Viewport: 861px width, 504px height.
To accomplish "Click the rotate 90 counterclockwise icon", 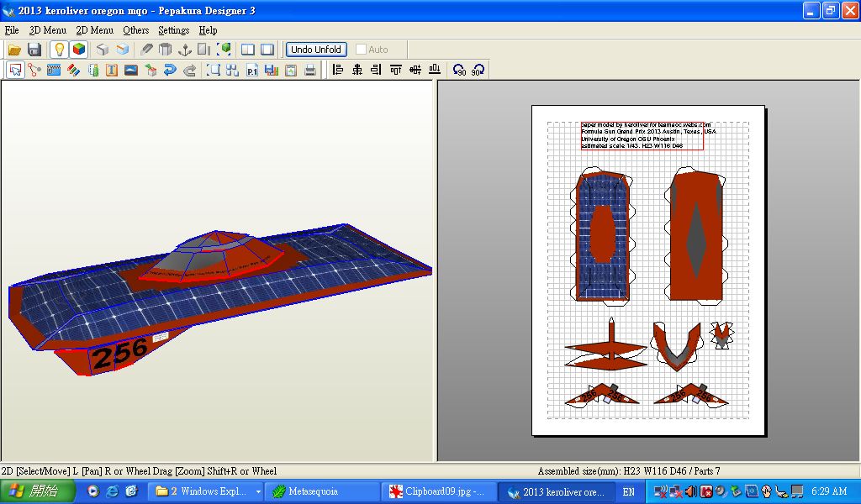I will 459,71.
